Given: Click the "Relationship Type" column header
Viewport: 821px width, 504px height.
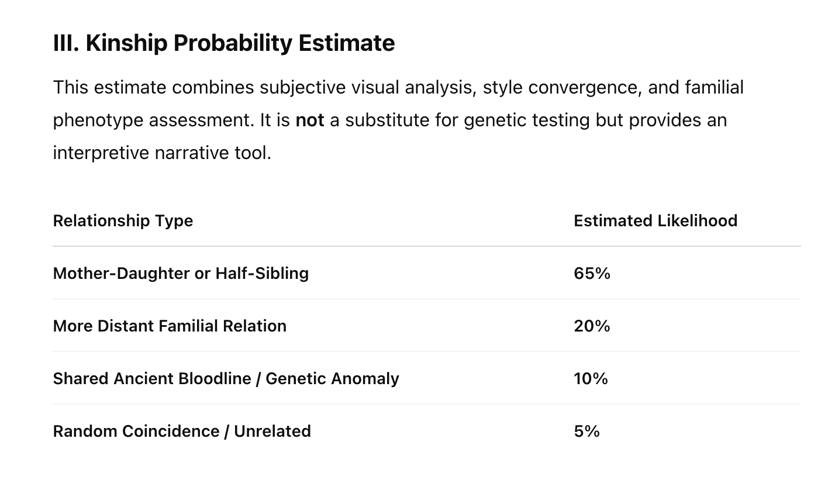Looking at the screenshot, I should click(123, 221).
